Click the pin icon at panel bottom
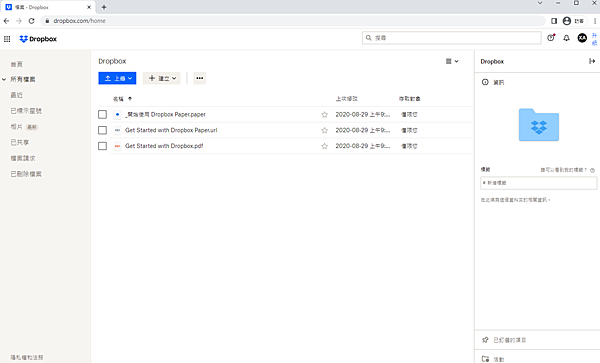This screenshot has height=363, width=600. (485, 340)
